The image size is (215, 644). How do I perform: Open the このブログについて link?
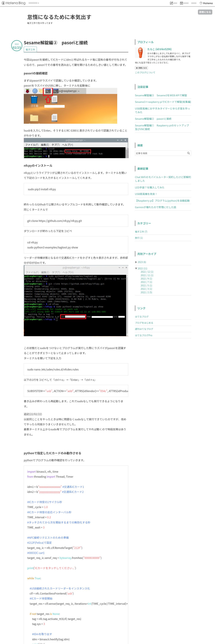pyautogui.click(x=145, y=73)
